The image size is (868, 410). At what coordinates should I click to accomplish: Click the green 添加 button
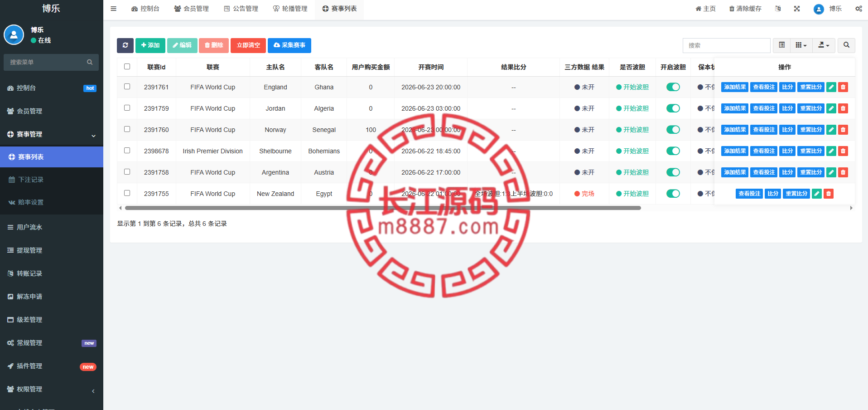150,45
